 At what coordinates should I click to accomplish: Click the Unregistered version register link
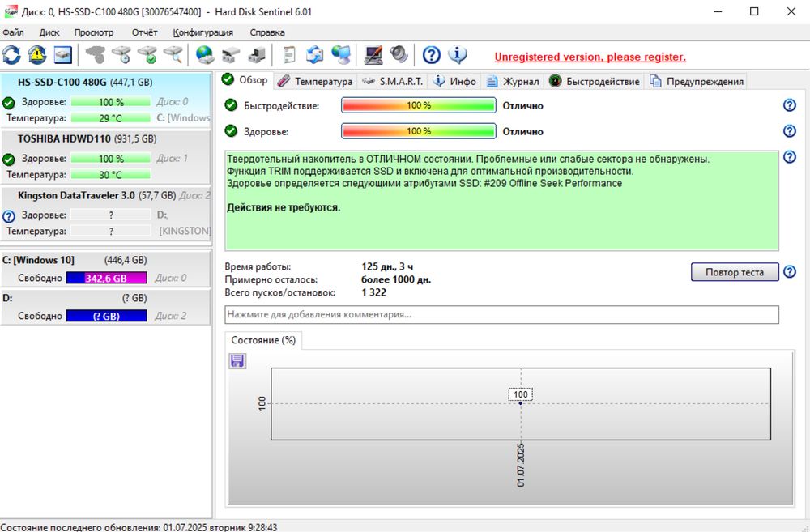coord(590,57)
